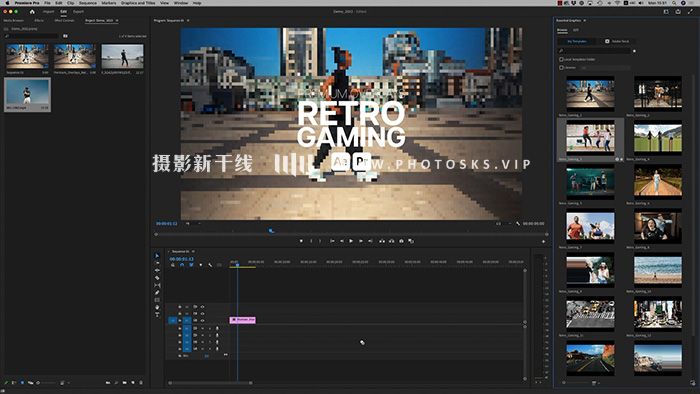
Task: Select the Ripple Edit tool
Action: (157, 270)
